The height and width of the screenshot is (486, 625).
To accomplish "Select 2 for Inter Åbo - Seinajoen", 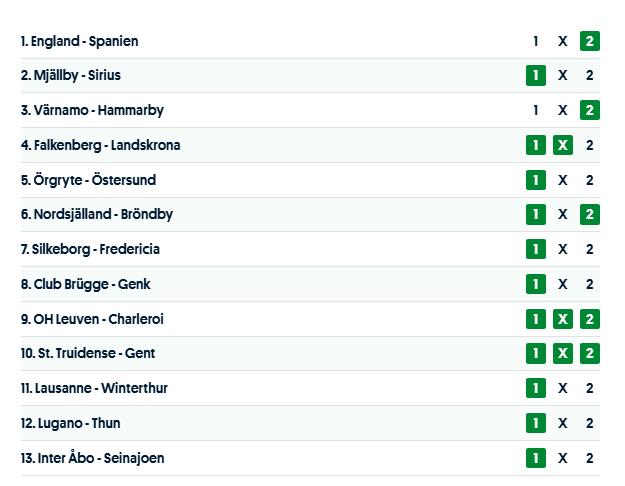I will 590,458.
